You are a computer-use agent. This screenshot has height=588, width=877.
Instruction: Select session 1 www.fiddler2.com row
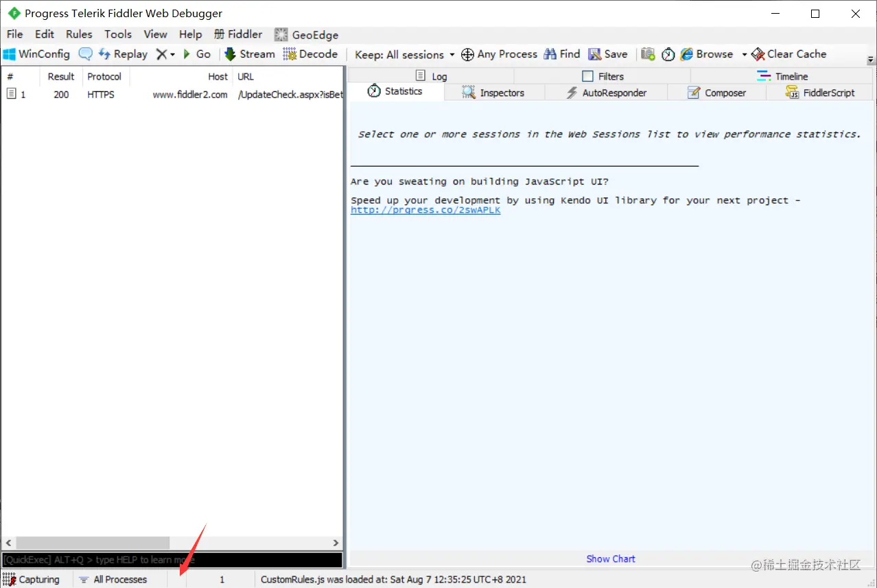point(172,95)
